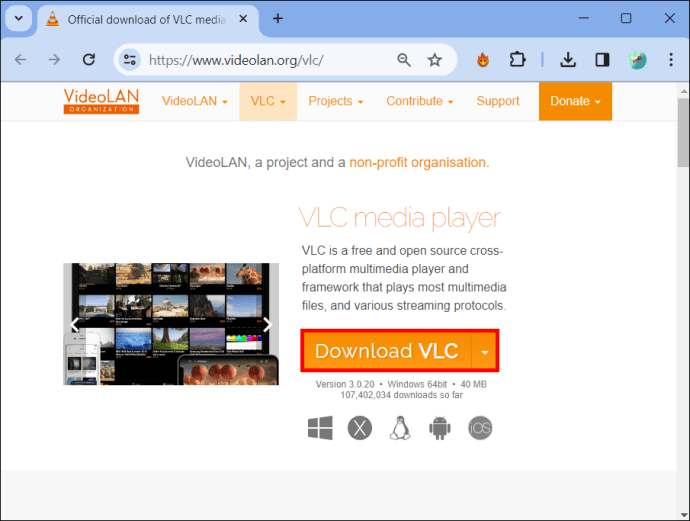Viewport: 690px width, 521px height.
Task: Click the page vertical scrollbar thumb
Action: (x=683, y=132)
